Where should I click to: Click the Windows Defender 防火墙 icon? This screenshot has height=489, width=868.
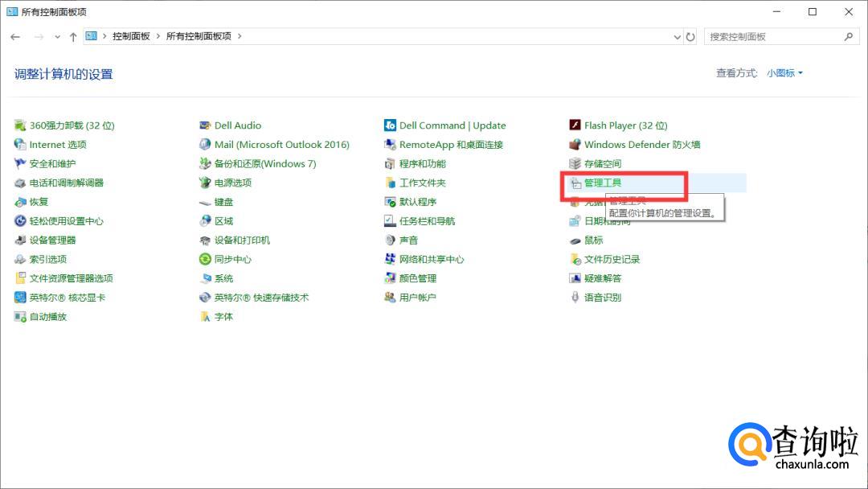coord(575,145)
